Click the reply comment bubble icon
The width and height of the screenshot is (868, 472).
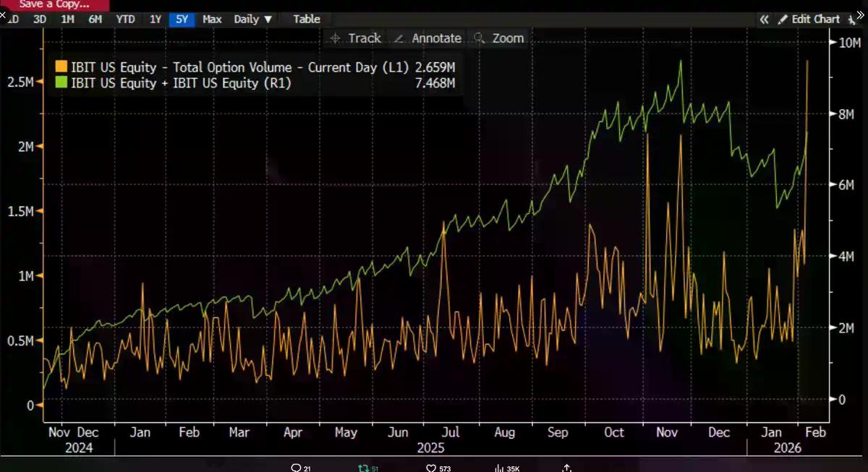coord(296,468)
